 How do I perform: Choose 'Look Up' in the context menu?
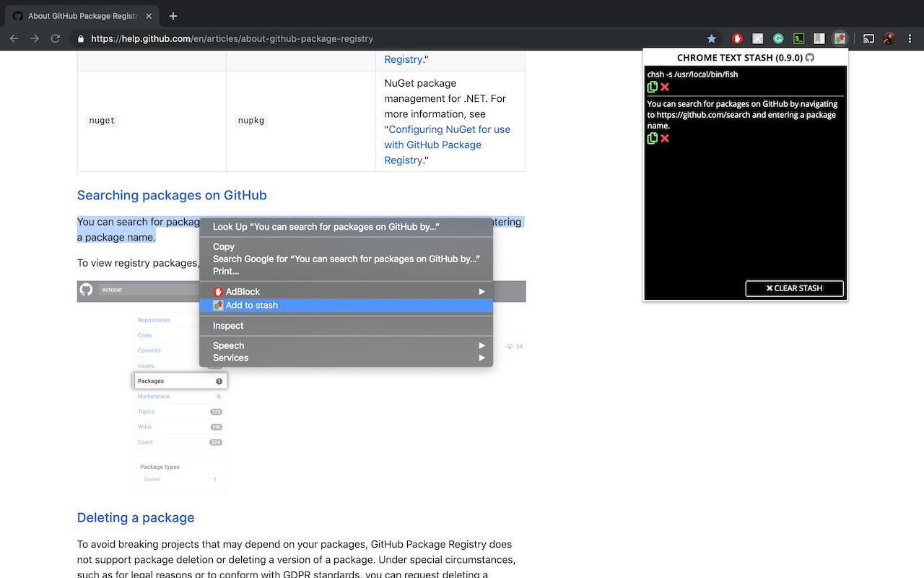click(x=346, y=226)
